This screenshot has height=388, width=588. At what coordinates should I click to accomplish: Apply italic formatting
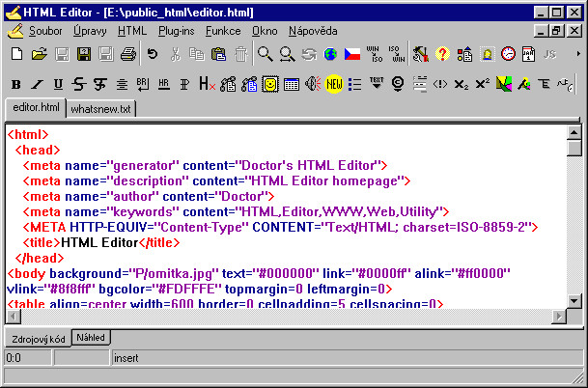click(x=37, y=84)
